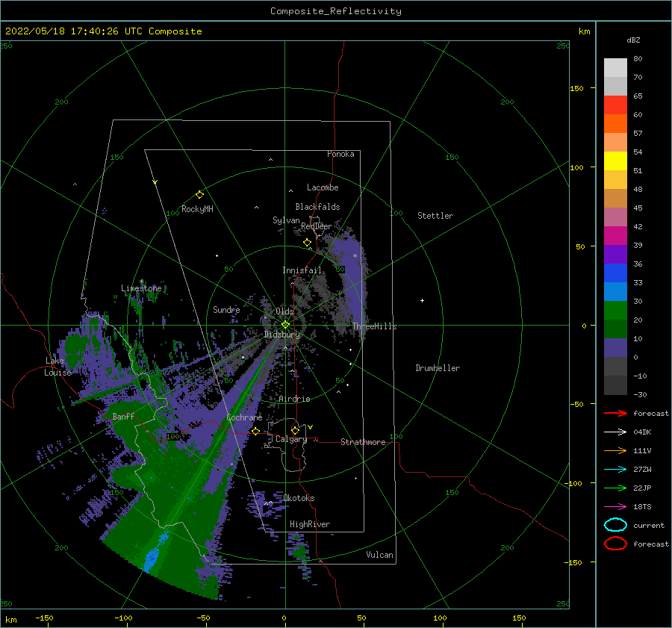The height and width of the screenshot is (628, 672).
Task: Click the red forecast ellipse in legend
Action: 615,544
